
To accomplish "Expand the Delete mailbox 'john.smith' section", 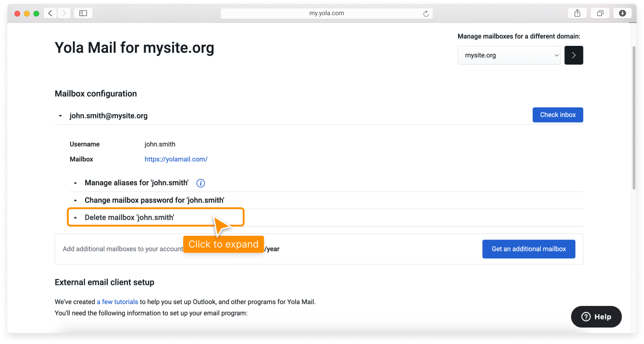I will point(129,217).
